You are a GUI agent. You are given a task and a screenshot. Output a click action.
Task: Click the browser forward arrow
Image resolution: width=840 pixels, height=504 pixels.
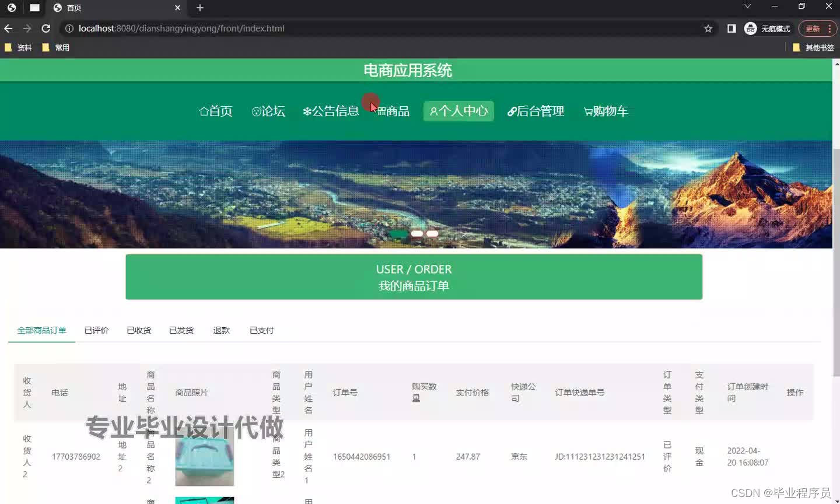[27, 28]
